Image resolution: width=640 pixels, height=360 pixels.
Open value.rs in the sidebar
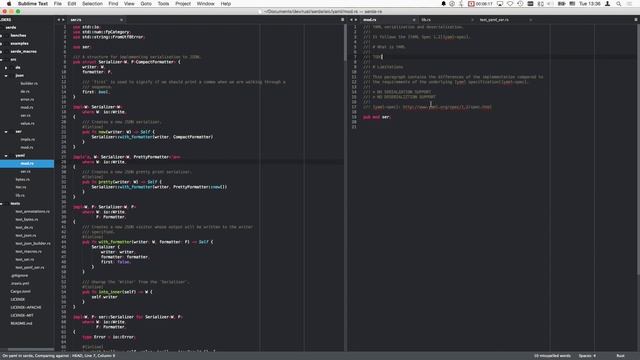pos(27,123)
